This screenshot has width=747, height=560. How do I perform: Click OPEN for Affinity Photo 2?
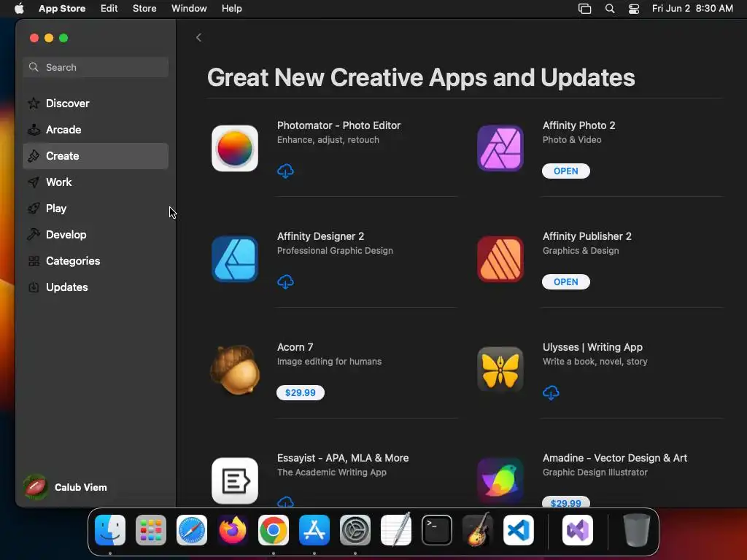pyautogui.click(x=565, y=171)
